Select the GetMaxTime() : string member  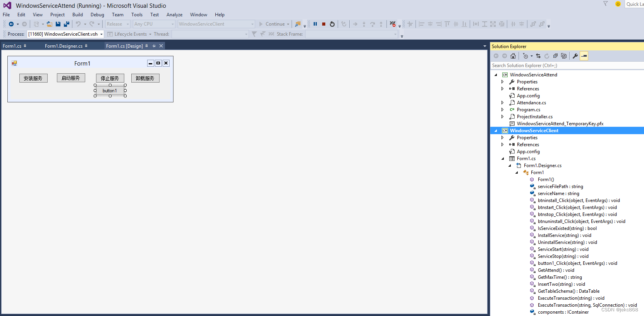(560, 277)
